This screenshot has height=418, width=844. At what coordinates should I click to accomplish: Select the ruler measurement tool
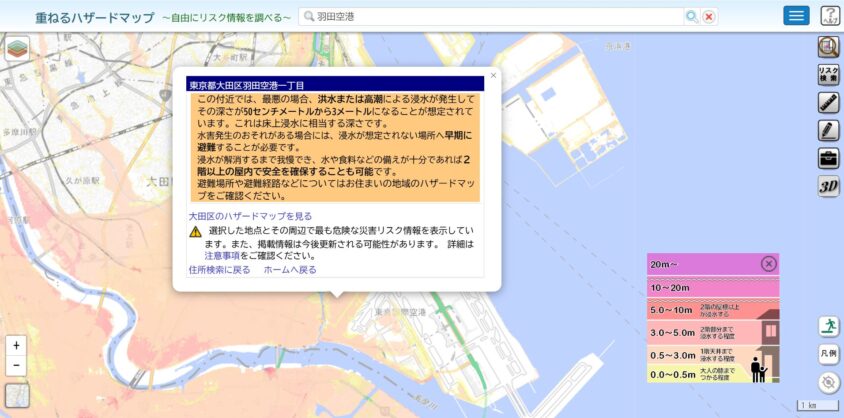[828, 103]
